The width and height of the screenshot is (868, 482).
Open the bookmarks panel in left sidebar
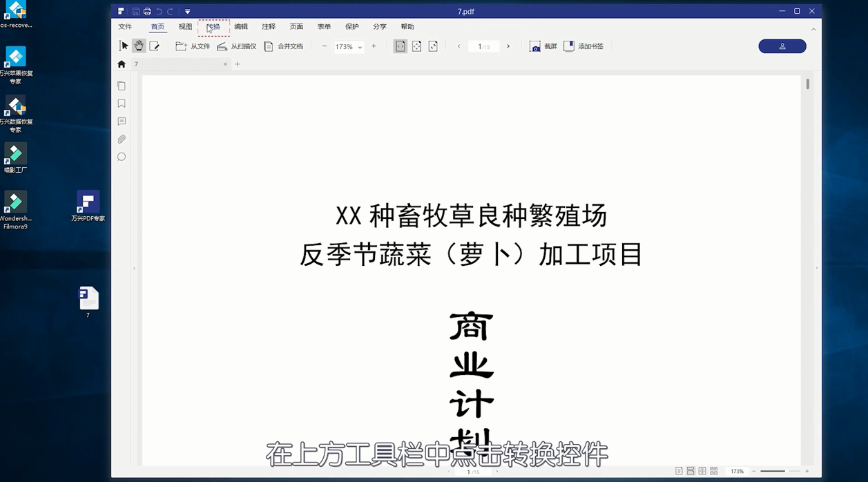click(122, 103)
